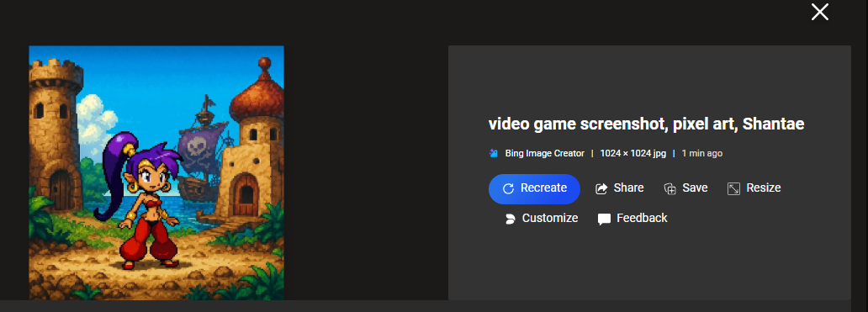Open the Resize option

pyautogui.click(x=754, y=188)
